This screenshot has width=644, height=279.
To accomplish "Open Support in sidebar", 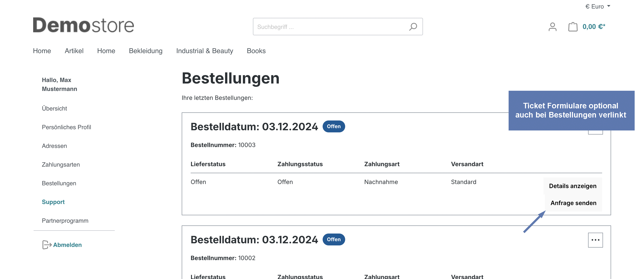I will pyautogui.click(x=53, y=202).
